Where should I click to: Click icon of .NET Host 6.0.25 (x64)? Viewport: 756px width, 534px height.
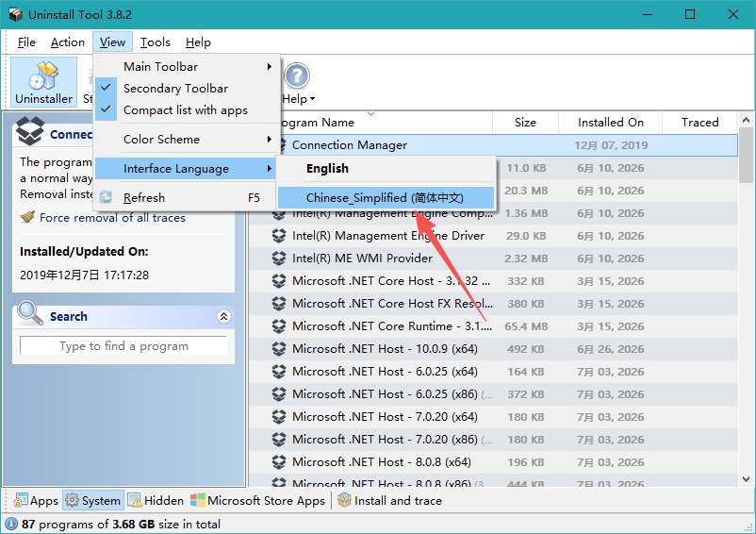279,372
